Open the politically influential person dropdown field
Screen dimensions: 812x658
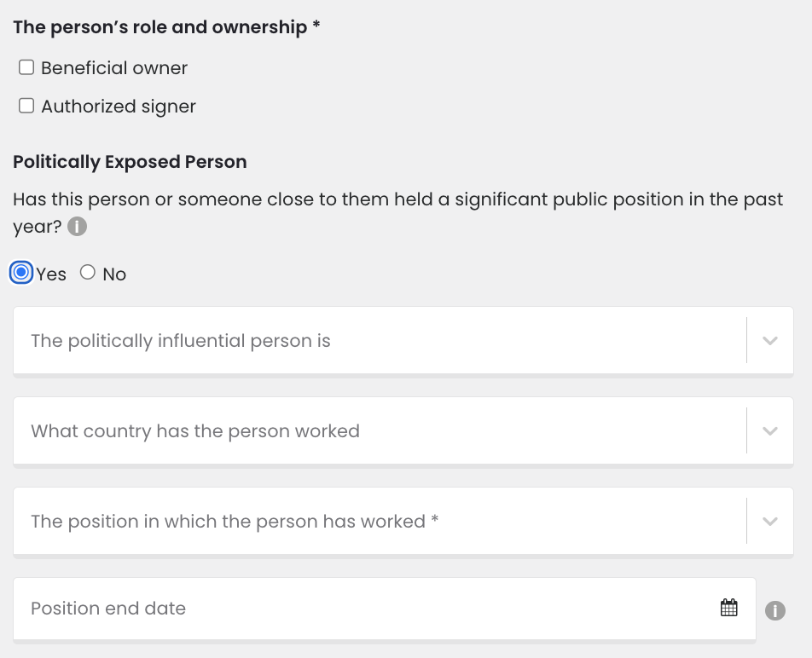(x=403, y=340)
